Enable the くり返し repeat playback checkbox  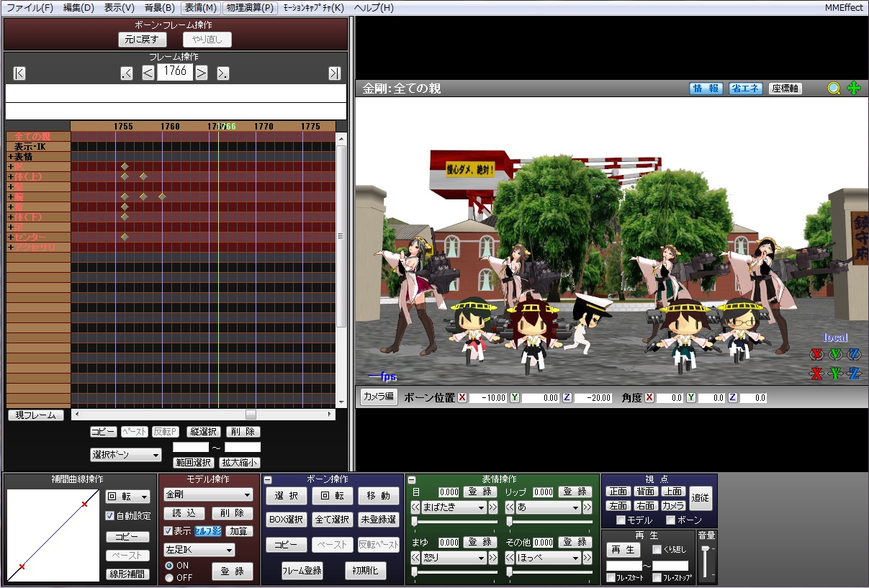(657, 550)
